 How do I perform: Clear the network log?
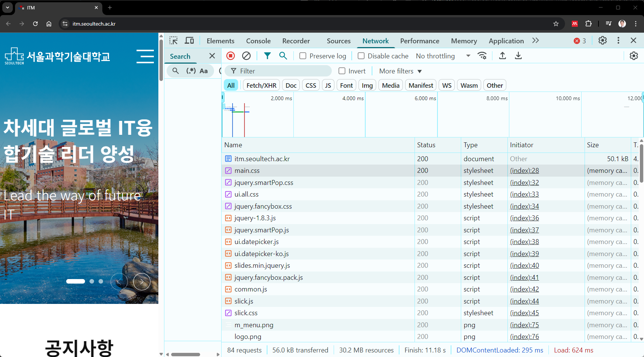point(246,56)
